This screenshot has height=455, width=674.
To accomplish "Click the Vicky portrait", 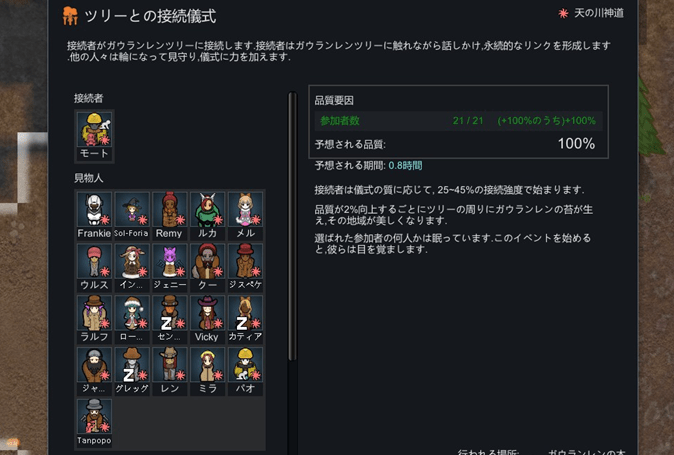I will (207, 319).
